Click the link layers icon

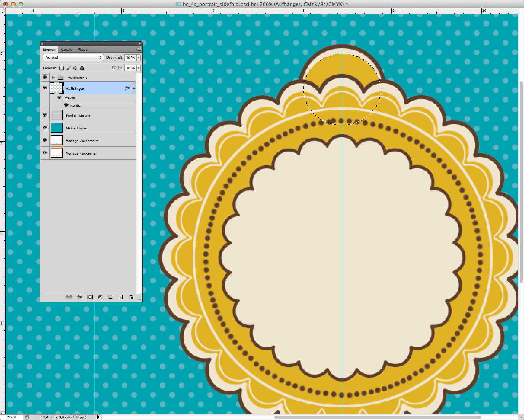69,297
